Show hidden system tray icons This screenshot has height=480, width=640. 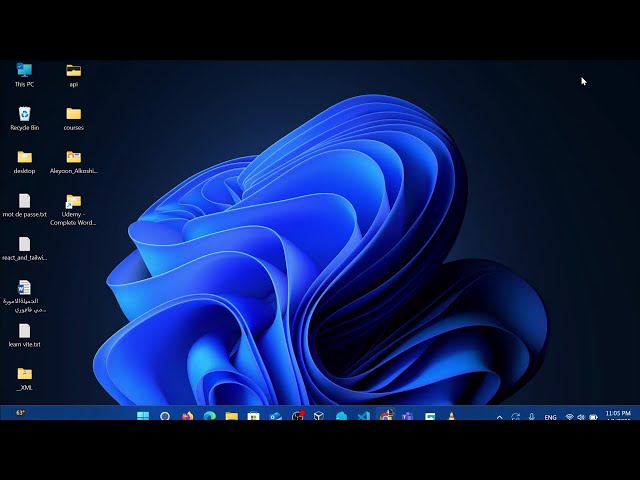tap(500, 417)
